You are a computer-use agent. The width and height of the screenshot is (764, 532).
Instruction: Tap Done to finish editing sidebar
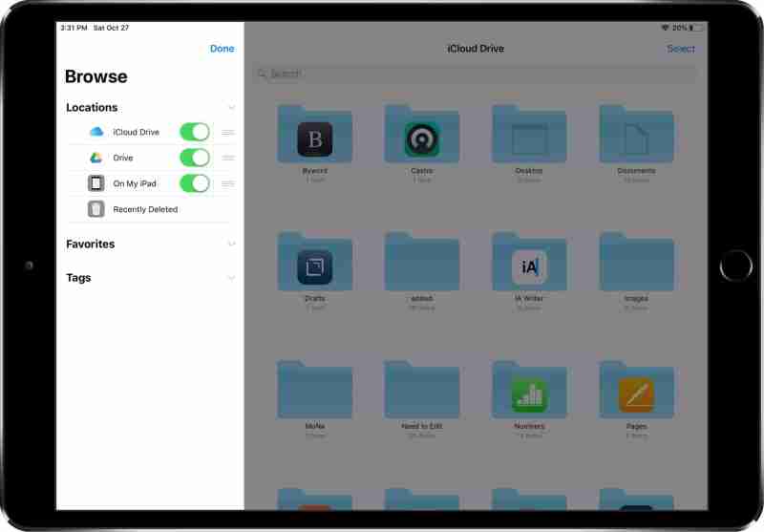coord(223,49)
